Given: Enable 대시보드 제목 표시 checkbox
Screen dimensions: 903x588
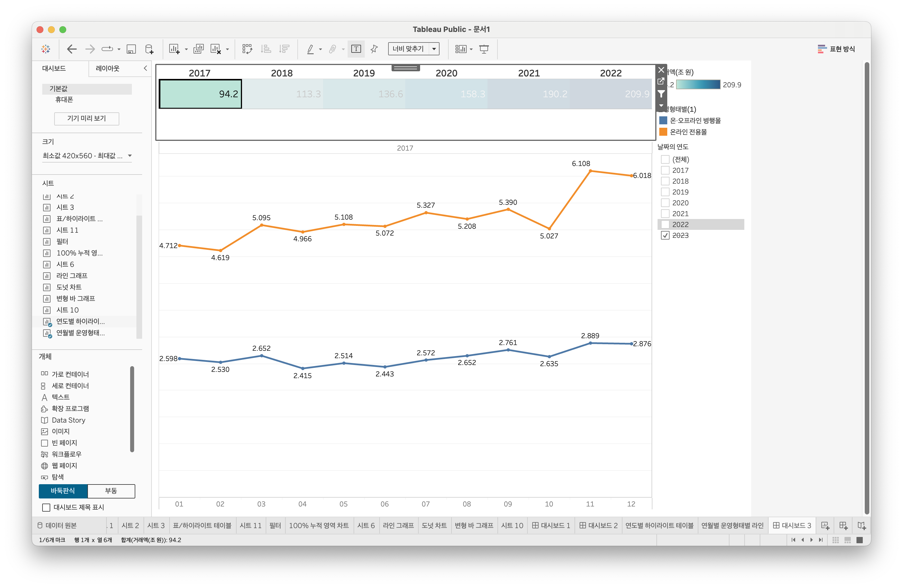Looking at the screenshot, I should [x=46, y=507].
